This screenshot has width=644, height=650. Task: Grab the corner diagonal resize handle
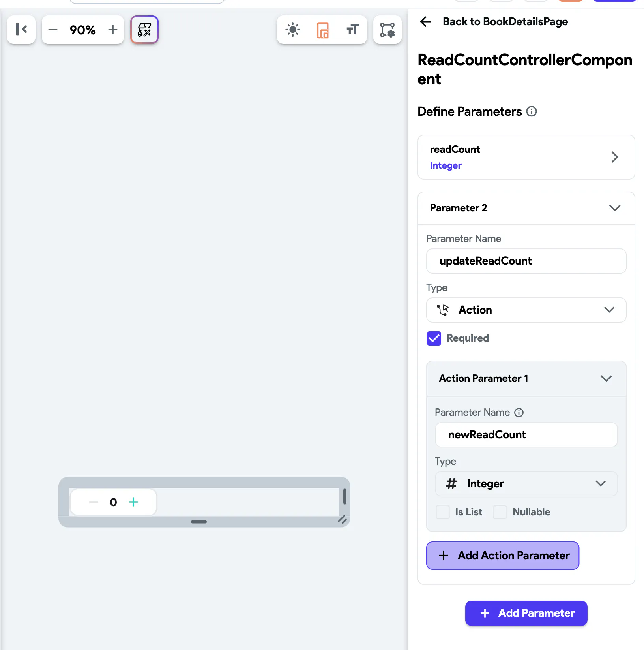click(x=342, y=520)
